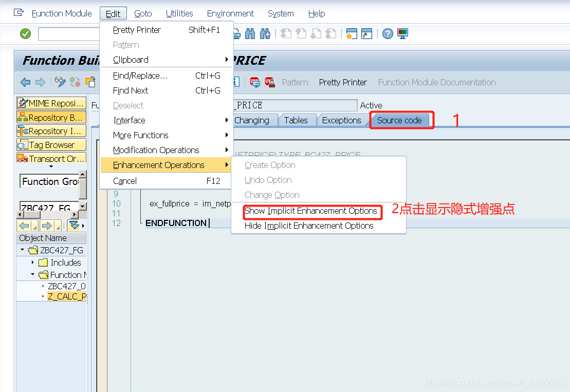The image size is (570, 392).
Task: Choose Find/Replace... in Edit menu
Action: [167, 76]
